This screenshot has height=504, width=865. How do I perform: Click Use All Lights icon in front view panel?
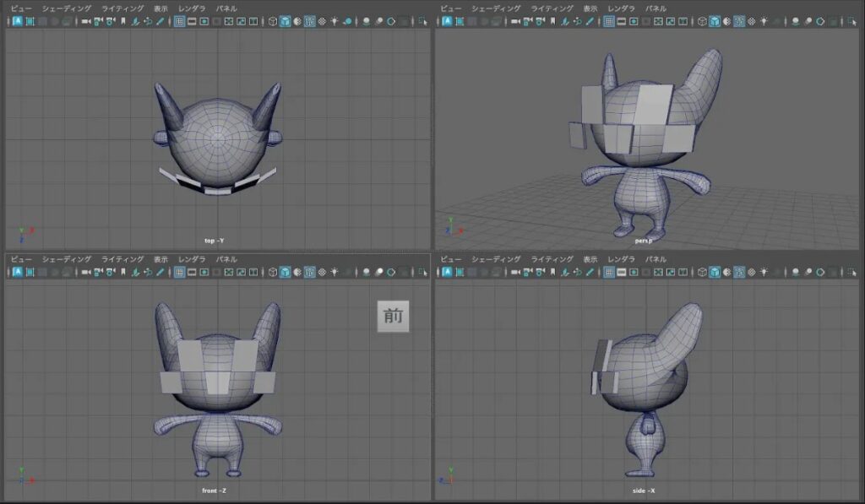(335, 272)
